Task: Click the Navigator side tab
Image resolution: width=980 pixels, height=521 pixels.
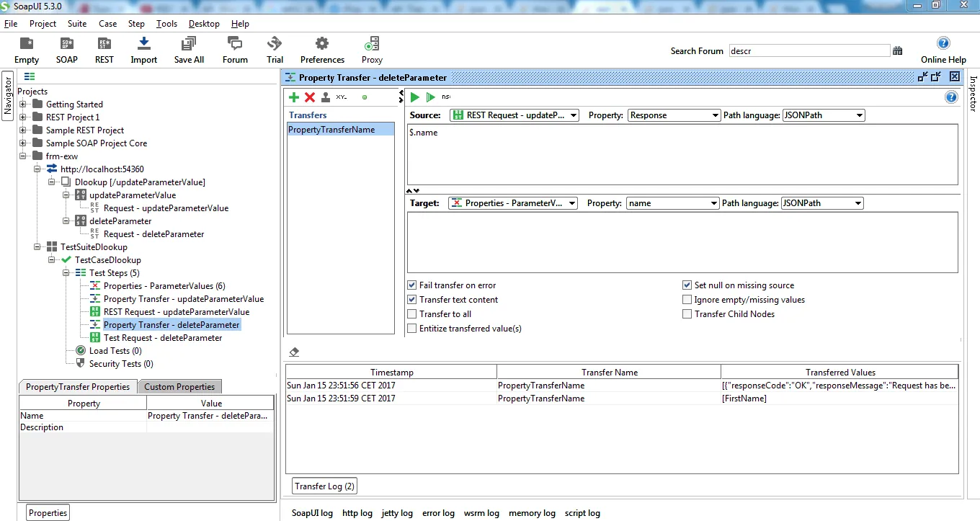Action: pos(8,94)
